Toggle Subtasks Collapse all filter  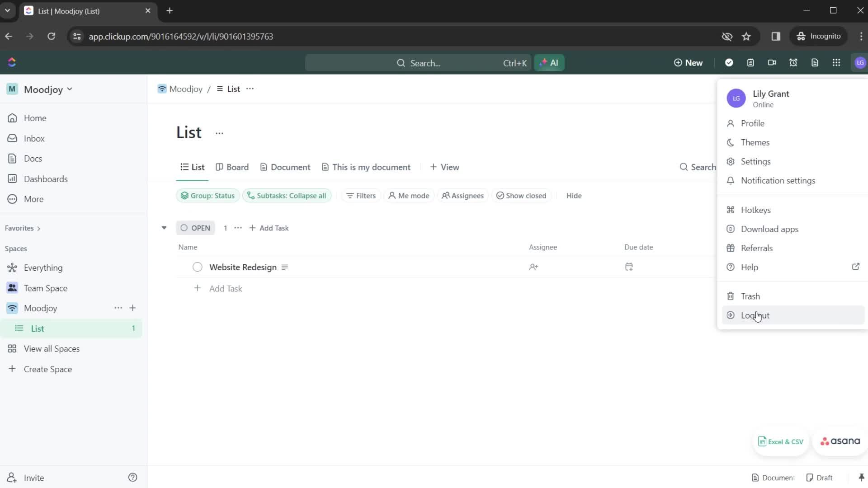click(x=287, y=196)
